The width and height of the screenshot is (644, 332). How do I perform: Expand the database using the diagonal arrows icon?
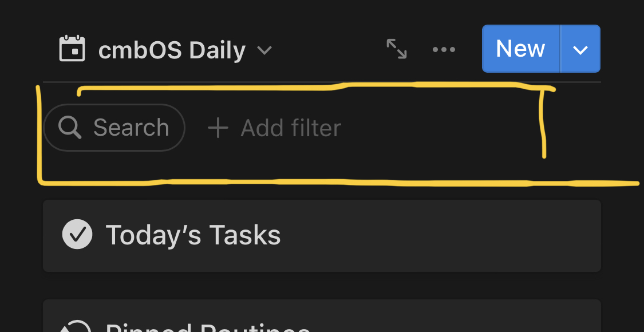tap(396, 49)
